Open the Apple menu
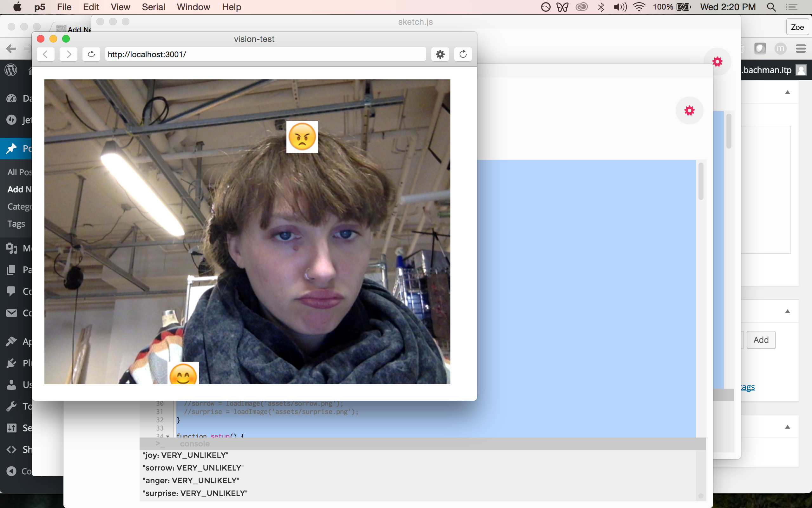 [x=17, y=7]
